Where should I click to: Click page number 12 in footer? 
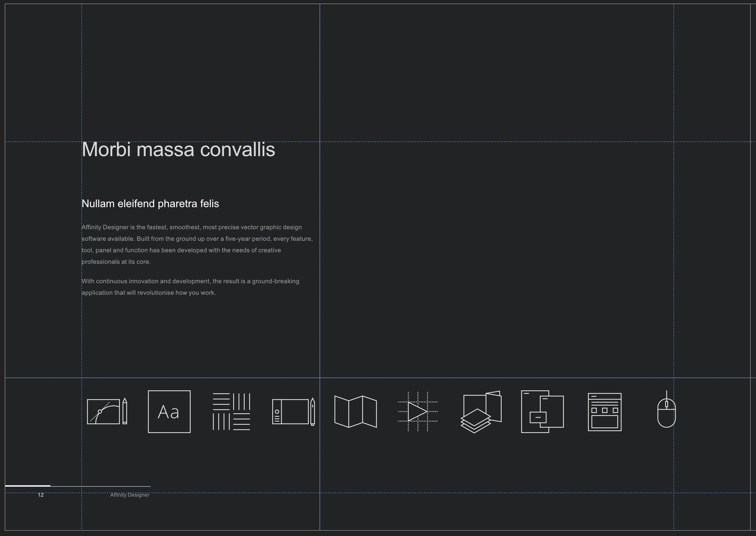pyautogui.click(x=41, y=495)
